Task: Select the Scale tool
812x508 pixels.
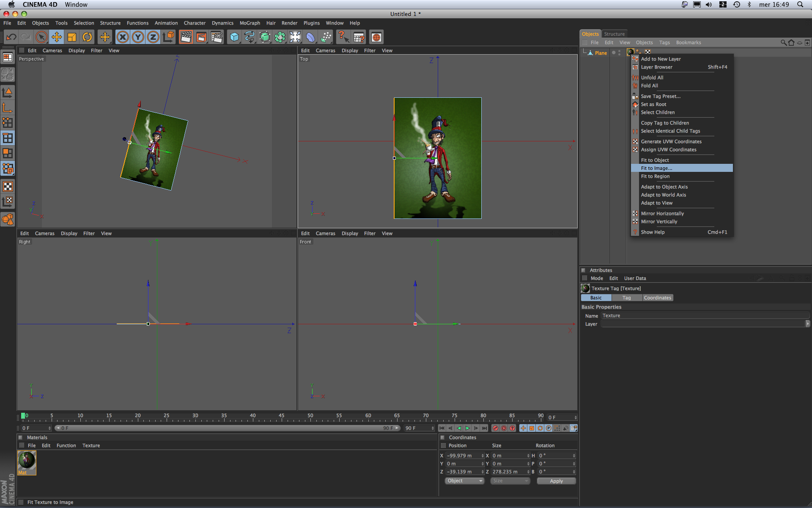Action: coord(72,37)
